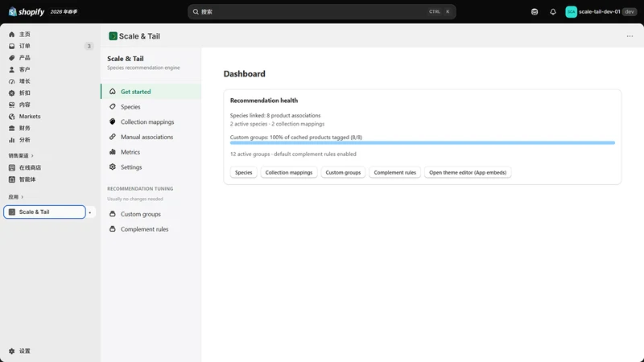Click the Shopify logo
The width and height of the screenshot is (644, 362).
(x=27, y=11)
